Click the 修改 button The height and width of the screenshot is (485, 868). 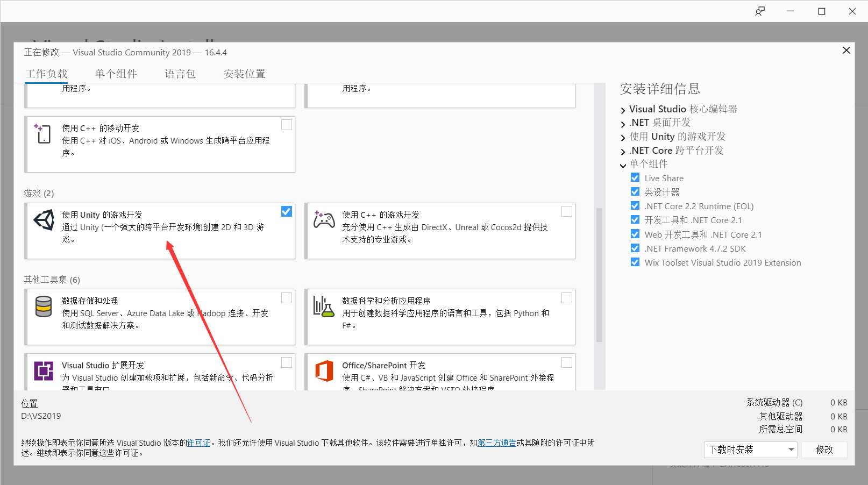point(824,450)
